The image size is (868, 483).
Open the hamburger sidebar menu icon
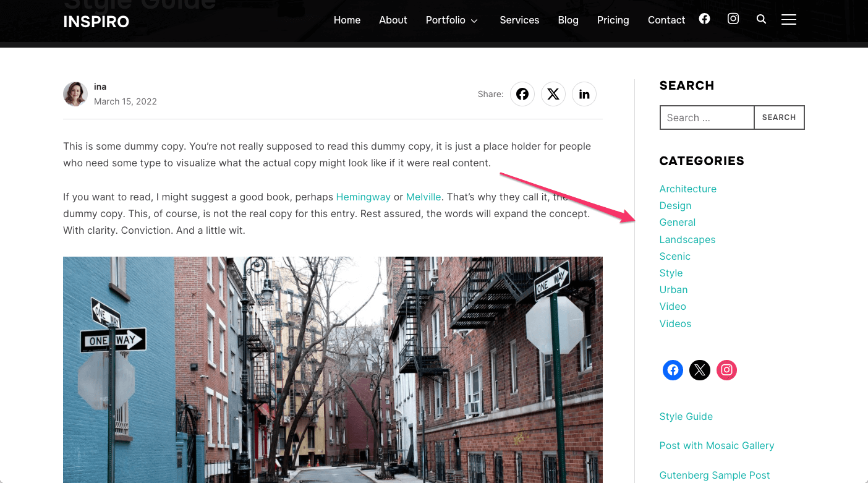[x=788, y=19]
